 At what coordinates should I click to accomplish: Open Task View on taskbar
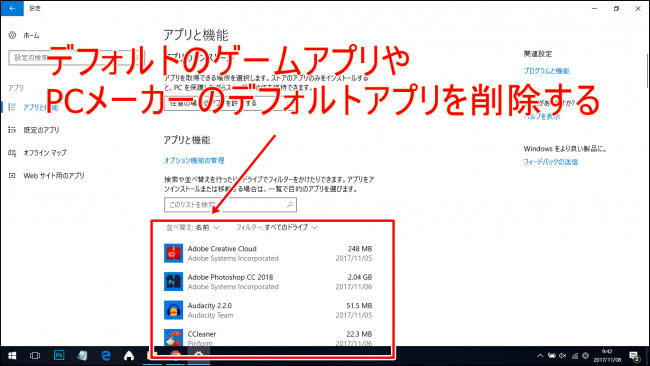point(35,356)
